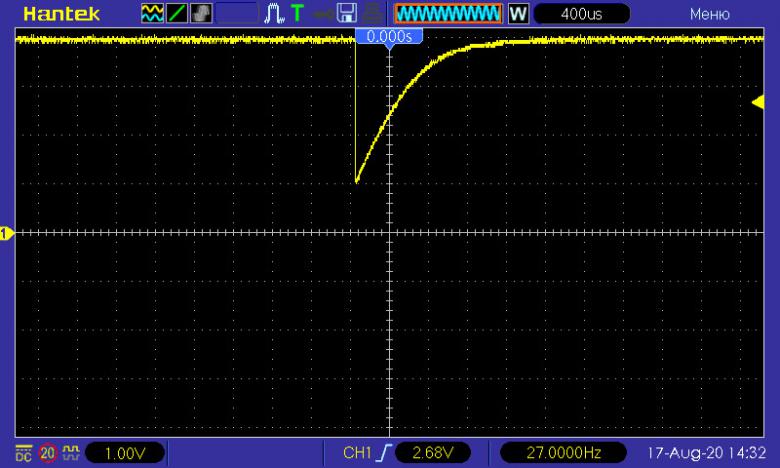Click the waveform memory overview bar

tap(448, 14)
